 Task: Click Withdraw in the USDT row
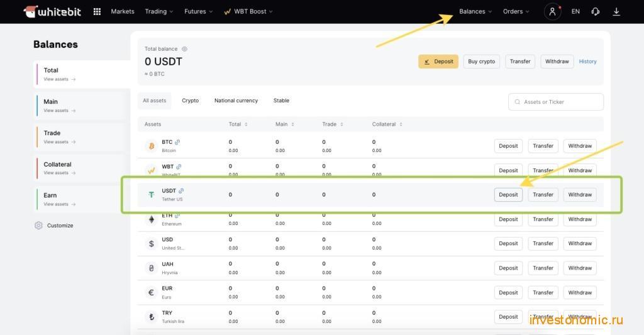coord(580,195)
